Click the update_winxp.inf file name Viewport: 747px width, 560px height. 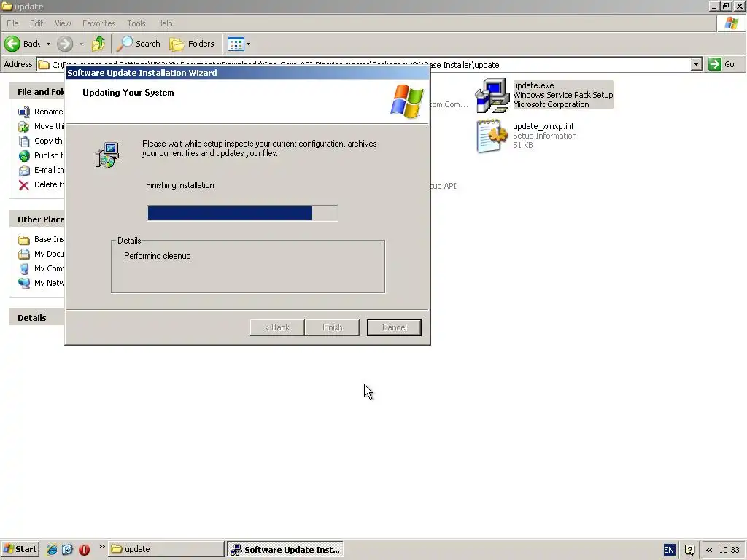543,126
